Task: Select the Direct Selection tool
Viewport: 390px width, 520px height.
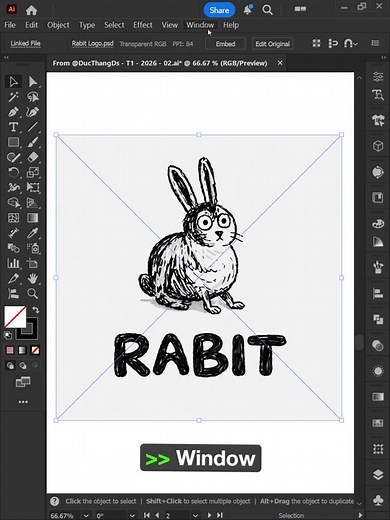Action: (33, 82)
